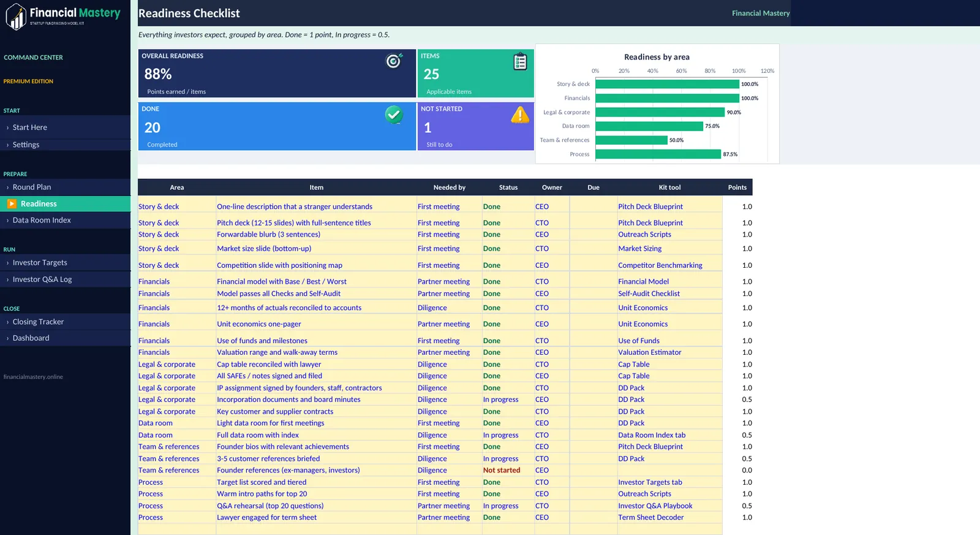Click COMMAND CENTER heading in sidebar

point(33,58)
